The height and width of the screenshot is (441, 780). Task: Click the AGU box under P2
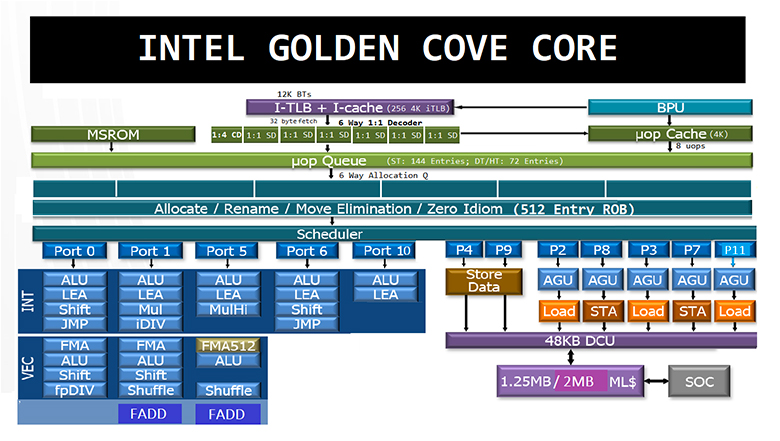click(x=558, y=280)
